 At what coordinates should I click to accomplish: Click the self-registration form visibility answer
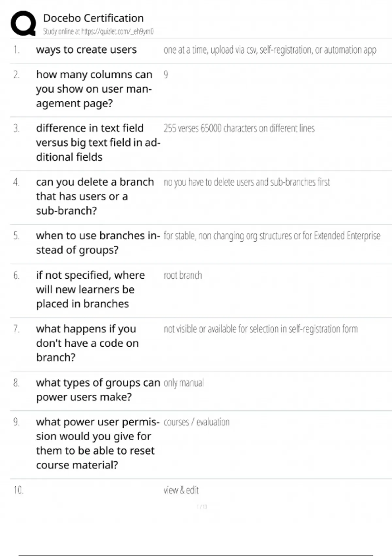(260, 329)
